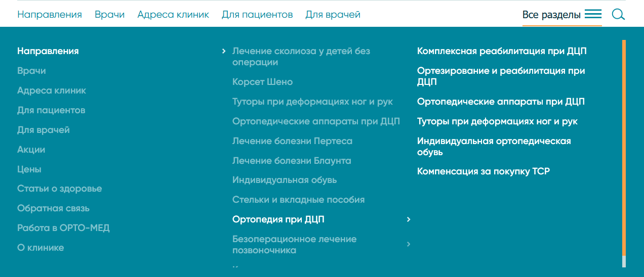Open Комплексная реабилитация при ДЦП link

[x=502, y=51]
